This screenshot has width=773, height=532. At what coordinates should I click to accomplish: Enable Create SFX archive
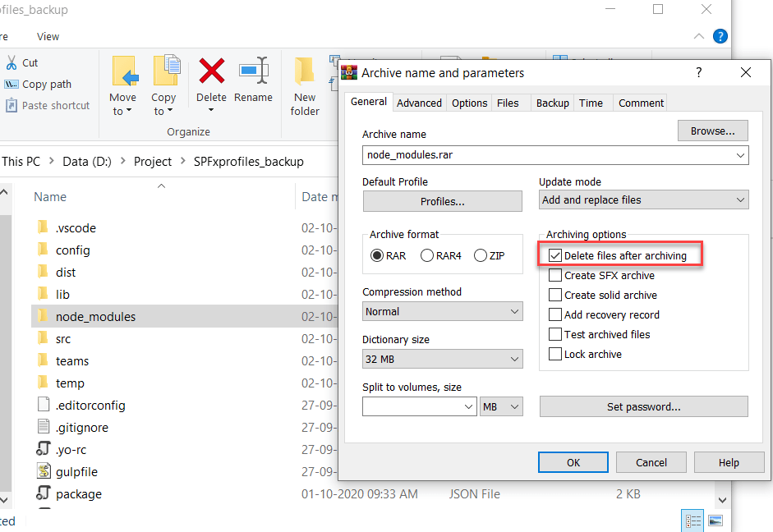pyautogui.click(x=557, y=275)
